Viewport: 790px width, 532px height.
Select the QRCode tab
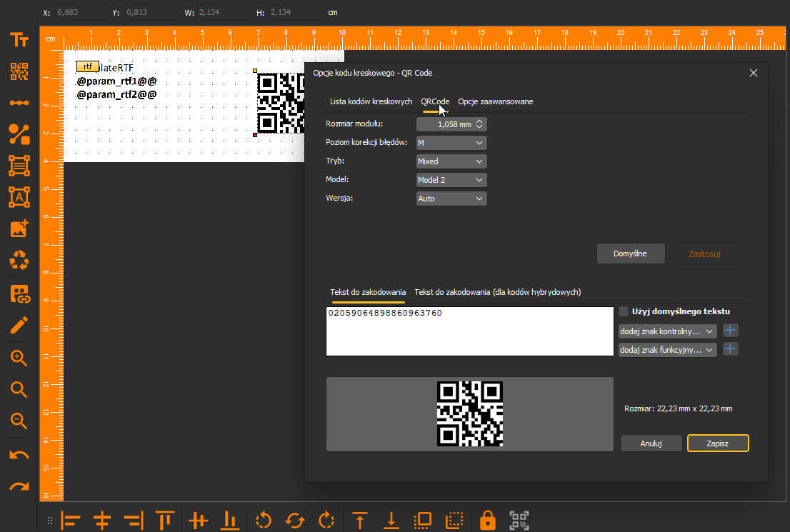click(435, 101)
